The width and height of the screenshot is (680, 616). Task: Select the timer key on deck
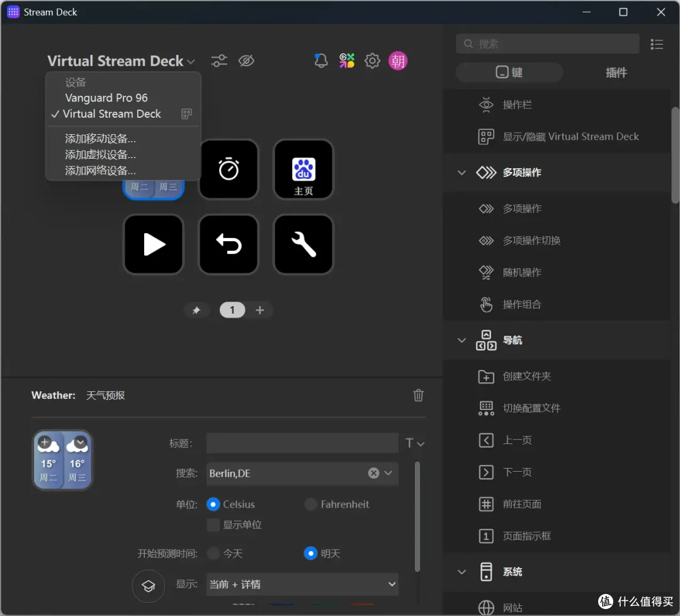coord(229,169)
